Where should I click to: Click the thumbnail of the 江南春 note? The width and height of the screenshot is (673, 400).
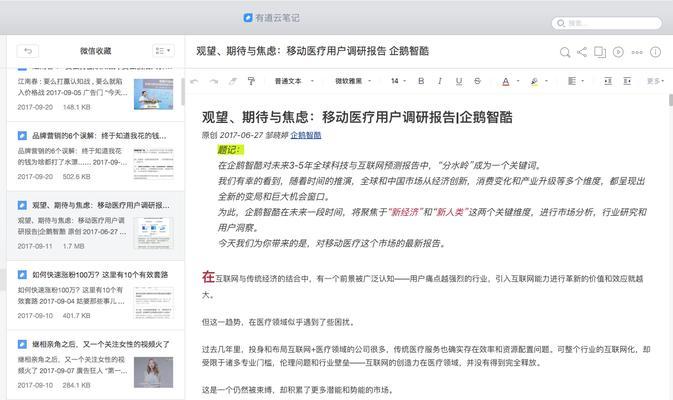point(154,94)
